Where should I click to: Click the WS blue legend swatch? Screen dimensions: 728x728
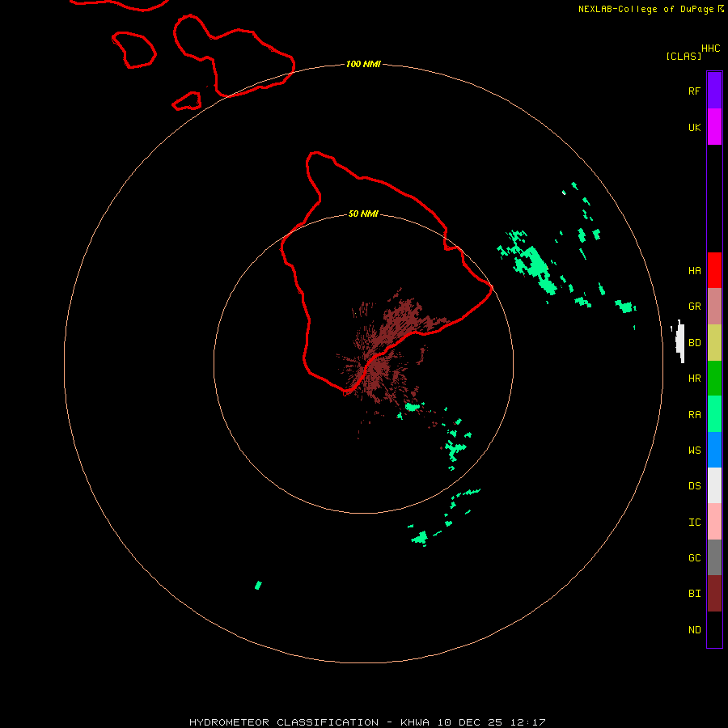[714, 450]
